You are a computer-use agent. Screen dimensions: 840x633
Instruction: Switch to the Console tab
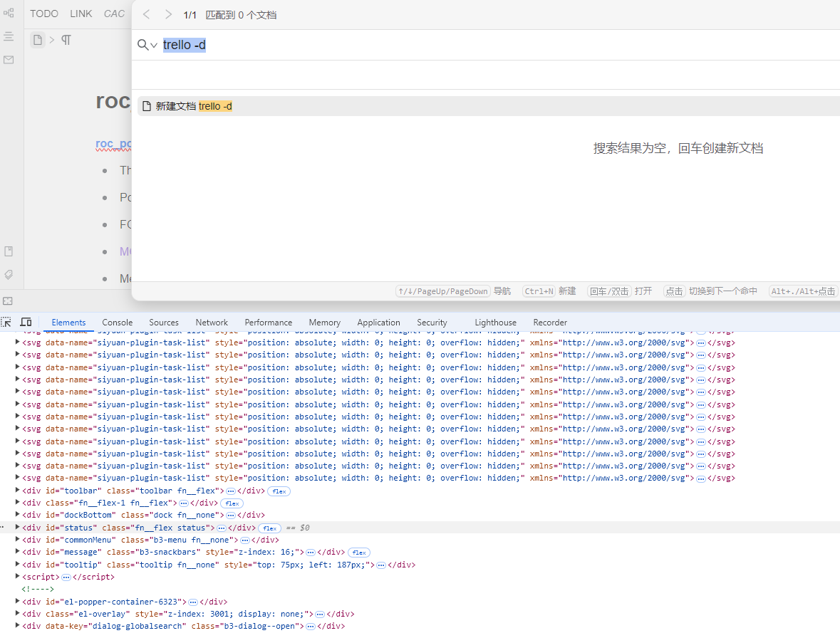117,323
